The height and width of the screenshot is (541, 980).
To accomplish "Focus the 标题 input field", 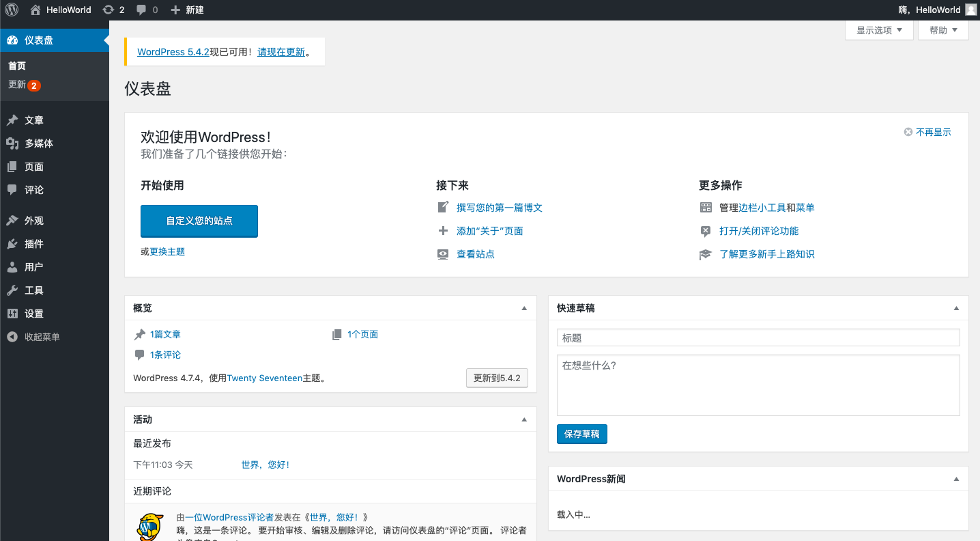I will 758,337.
